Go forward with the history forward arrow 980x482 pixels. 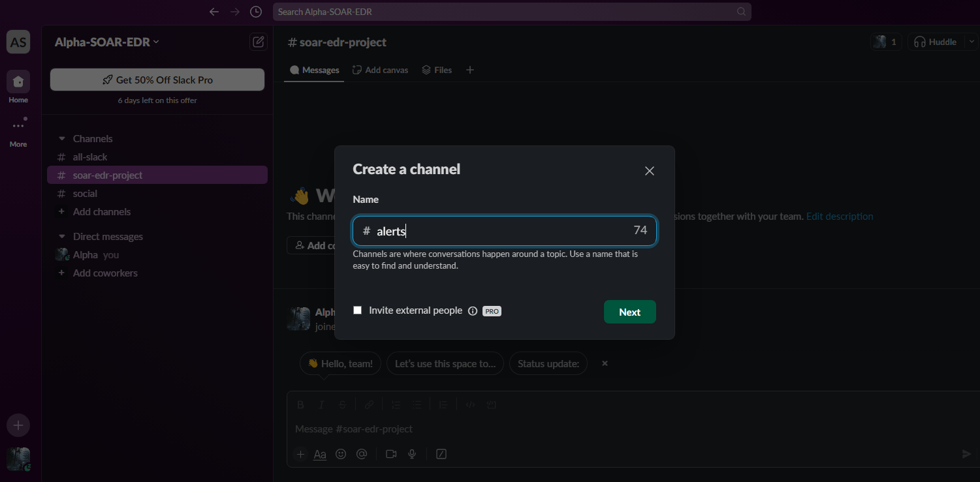[x=235, y=12]
